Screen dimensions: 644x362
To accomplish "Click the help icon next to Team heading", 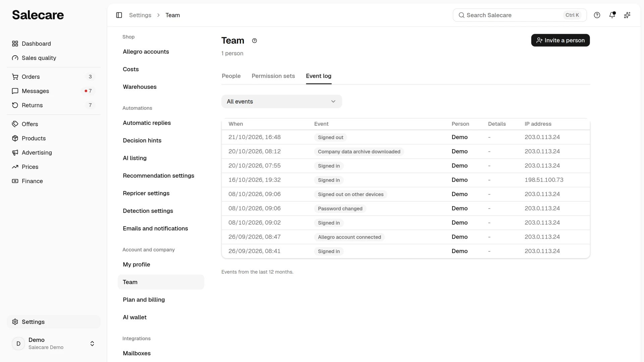I will coord(255,41).
